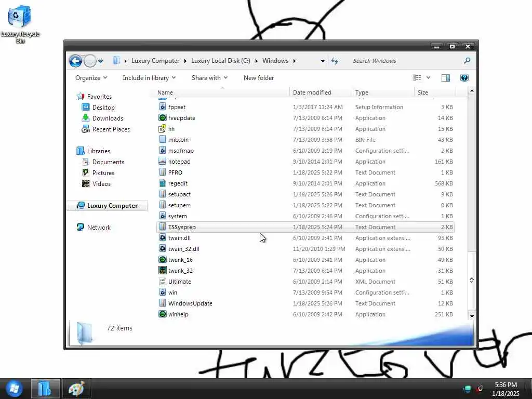Screen dimensions: 532x399
Task: Click the msdfmap config icon
Action: 163,150
